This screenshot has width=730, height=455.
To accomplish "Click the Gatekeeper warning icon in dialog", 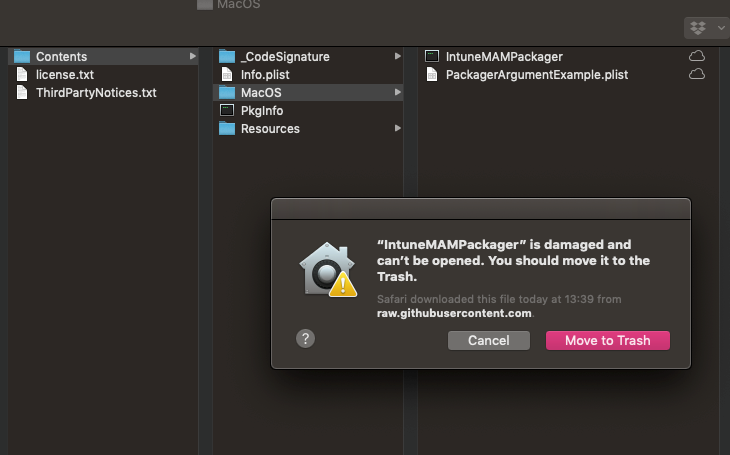I will click(x=328, y=270).
